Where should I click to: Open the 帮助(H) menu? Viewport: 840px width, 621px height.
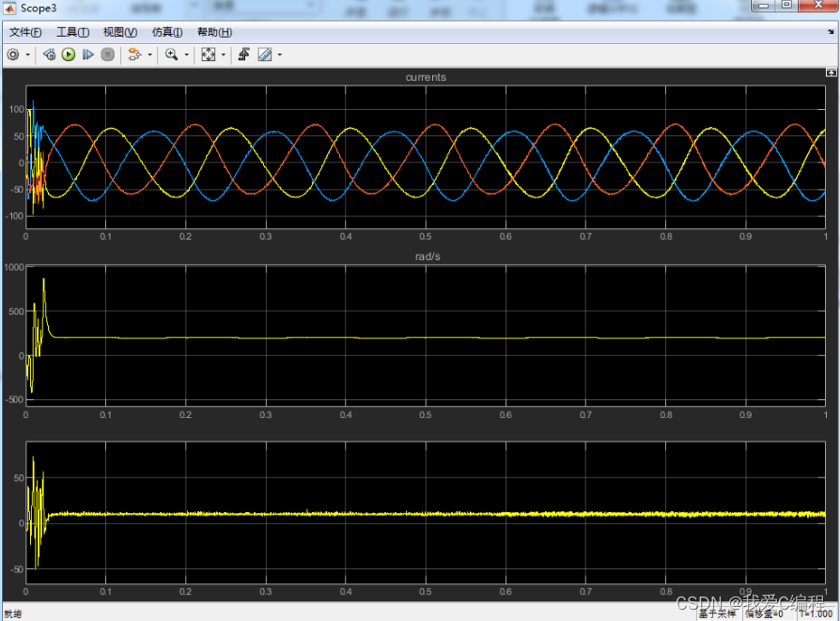tap(214, 32)
